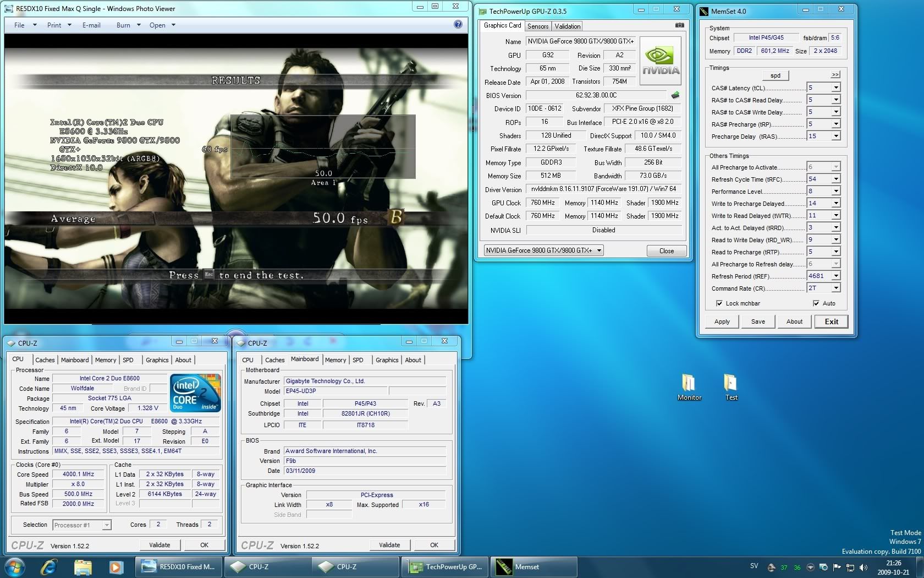Open Caches tab in CPU-Z Mainboard window
This screenshot has width=924, height=578.
[x=274, y=360]
